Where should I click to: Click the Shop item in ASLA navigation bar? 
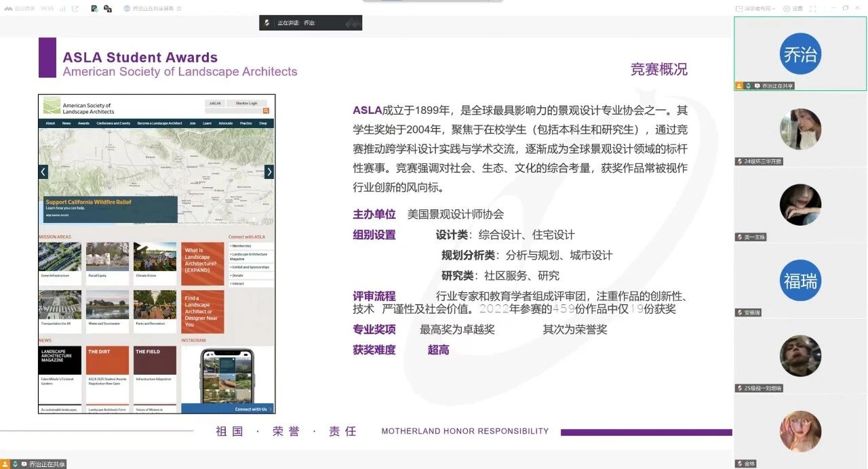pyautogui.click(x=263, y=123)
